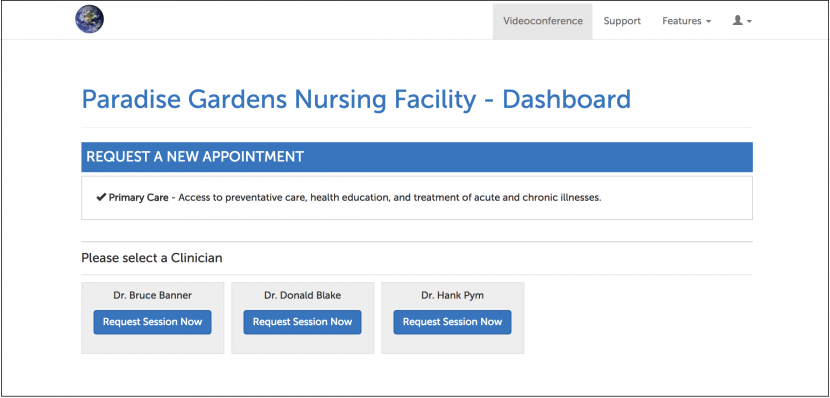This screenshot has height=398, width=830.
Task: Request session now with Dr. Donald Blake
Action: pyautogui.click(x=302, y=322)
